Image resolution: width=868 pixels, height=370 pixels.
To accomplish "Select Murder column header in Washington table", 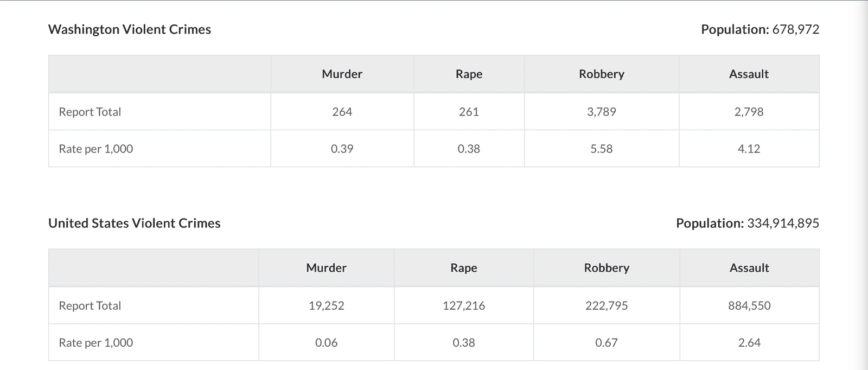I will pos(342,74).
